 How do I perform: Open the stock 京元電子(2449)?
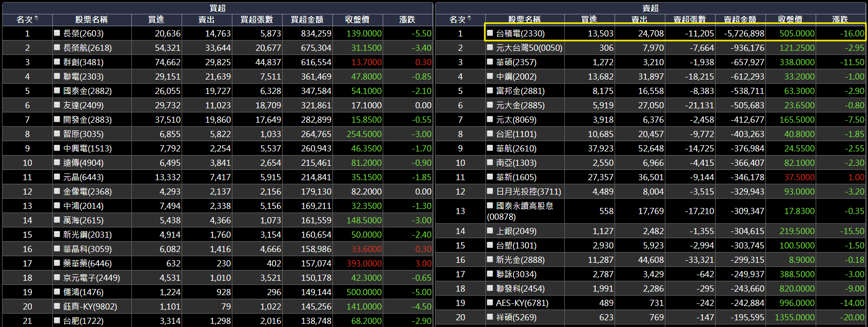tap(91, 278)
